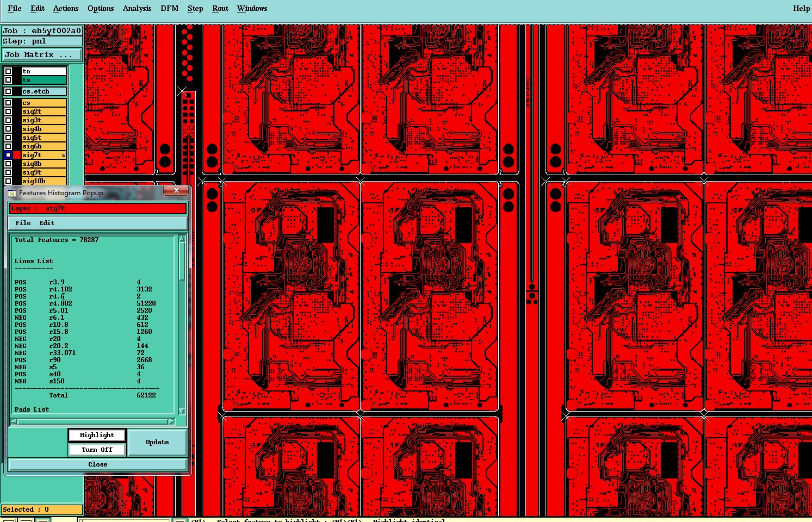
Task: Click histogram horizontal scroll right arrow
Action: tap(172, 421)
